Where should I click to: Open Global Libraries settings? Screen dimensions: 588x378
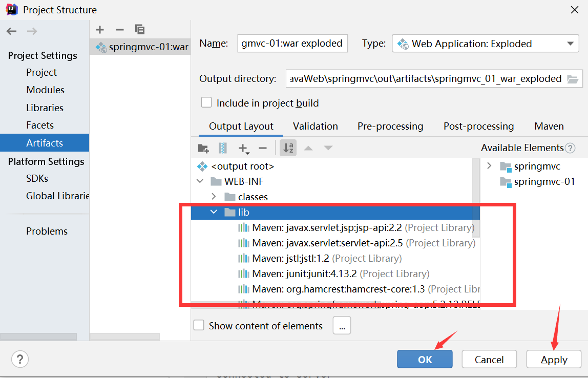pyautogui.click(x=57, y=196)
